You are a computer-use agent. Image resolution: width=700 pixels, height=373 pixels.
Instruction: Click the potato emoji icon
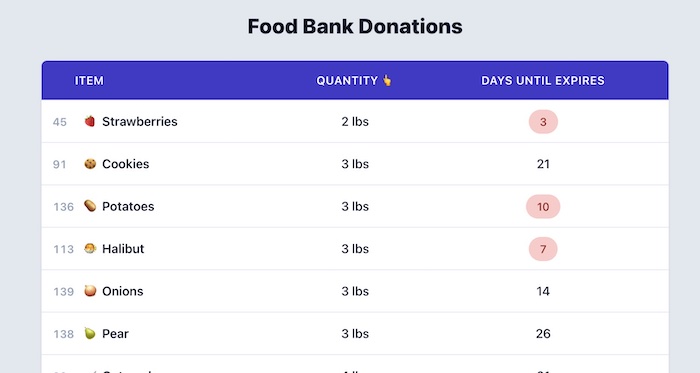(x=90, y=206)
